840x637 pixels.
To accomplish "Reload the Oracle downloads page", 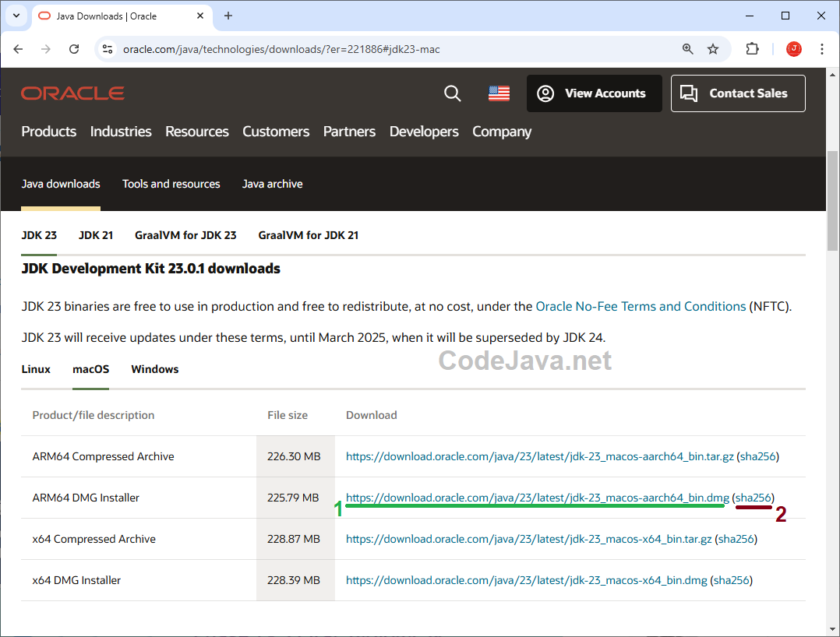I will tap(74, 49).
